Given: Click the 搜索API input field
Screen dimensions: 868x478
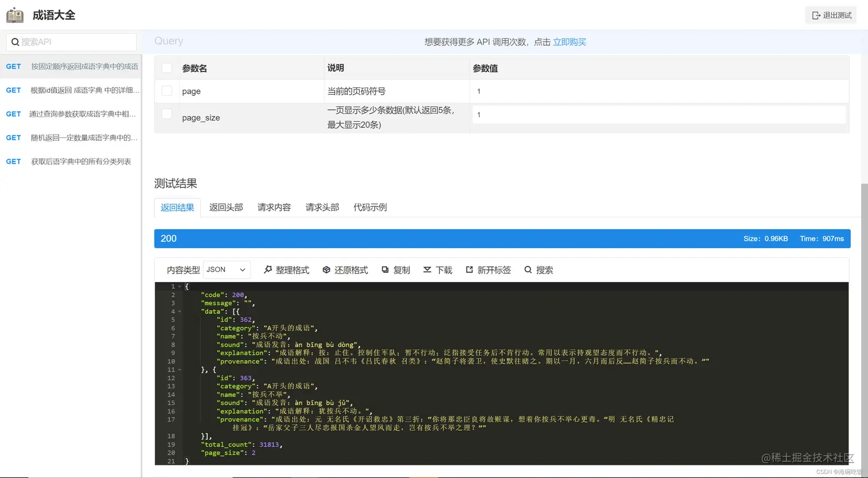Looking at the screenshot, I should (x=71, y=42).
